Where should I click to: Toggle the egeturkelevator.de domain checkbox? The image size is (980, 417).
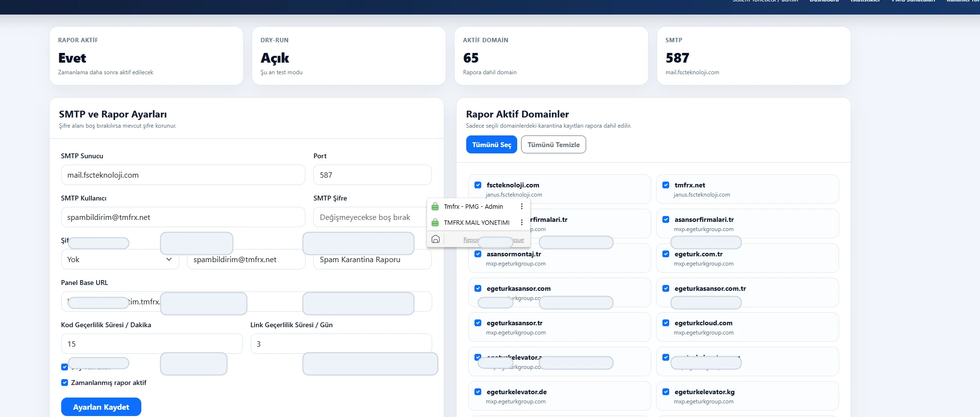coord(478,392)
